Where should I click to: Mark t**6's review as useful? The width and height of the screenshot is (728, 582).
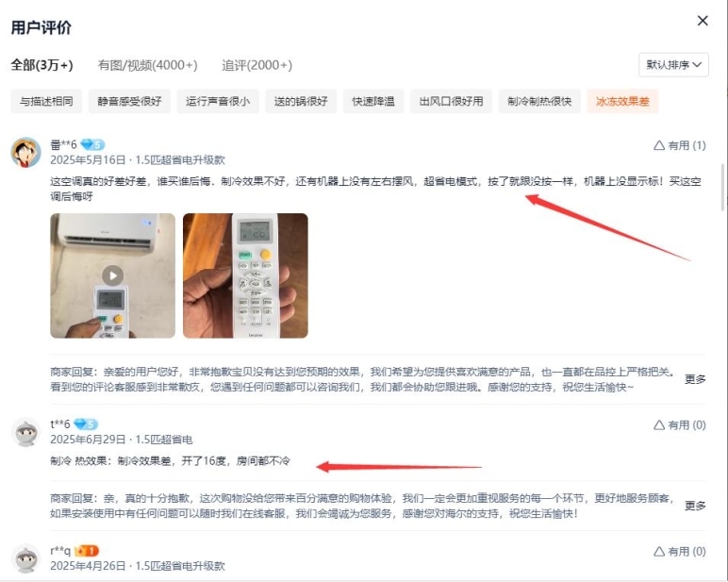680,425
